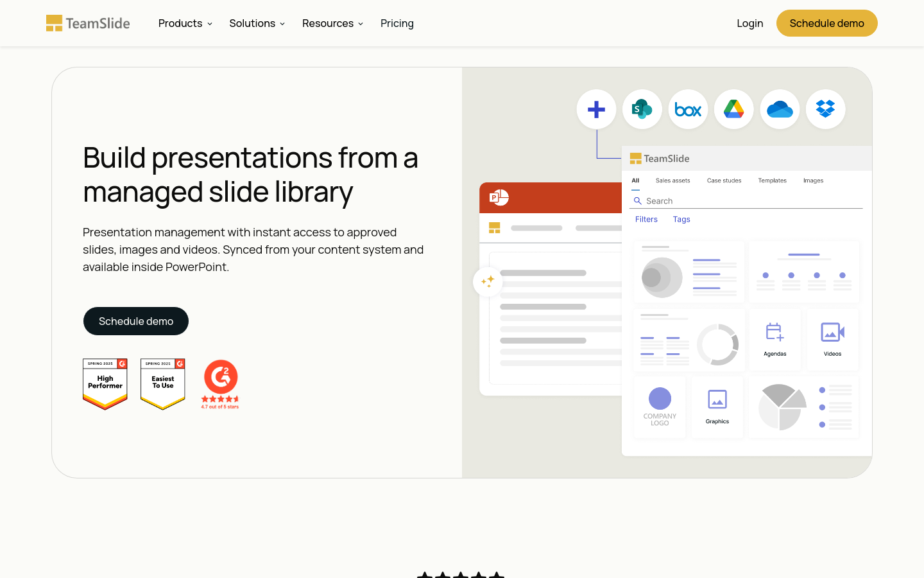Click the small TeamSlide icon in PowerPoint ribbon
This screenshot has height=578, width=924.
pos(494,228)
